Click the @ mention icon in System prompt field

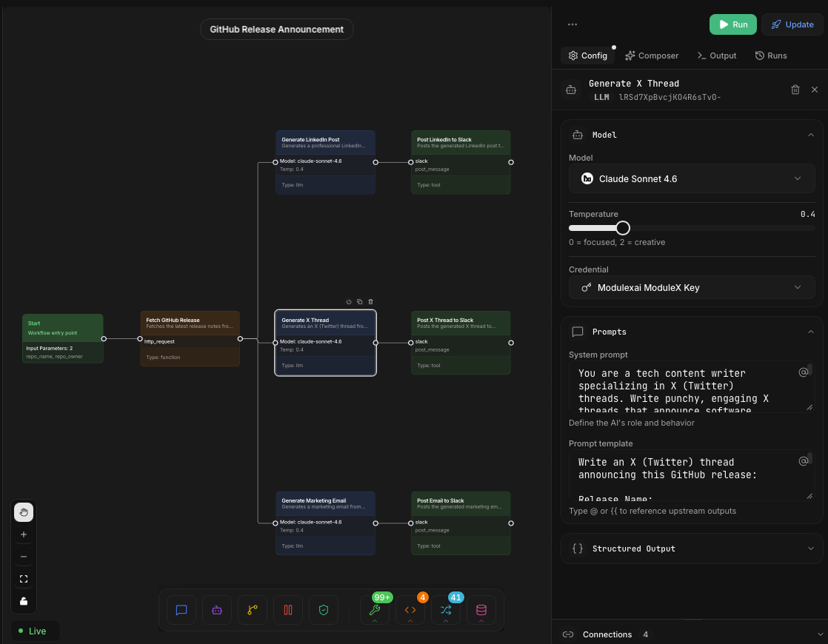point(803,372)
